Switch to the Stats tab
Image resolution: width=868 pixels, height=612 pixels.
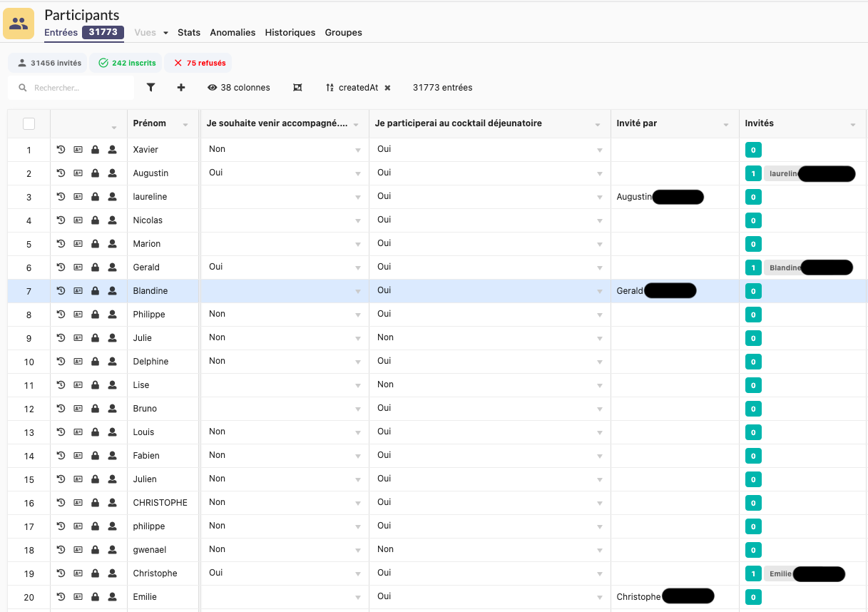[189, 33]
